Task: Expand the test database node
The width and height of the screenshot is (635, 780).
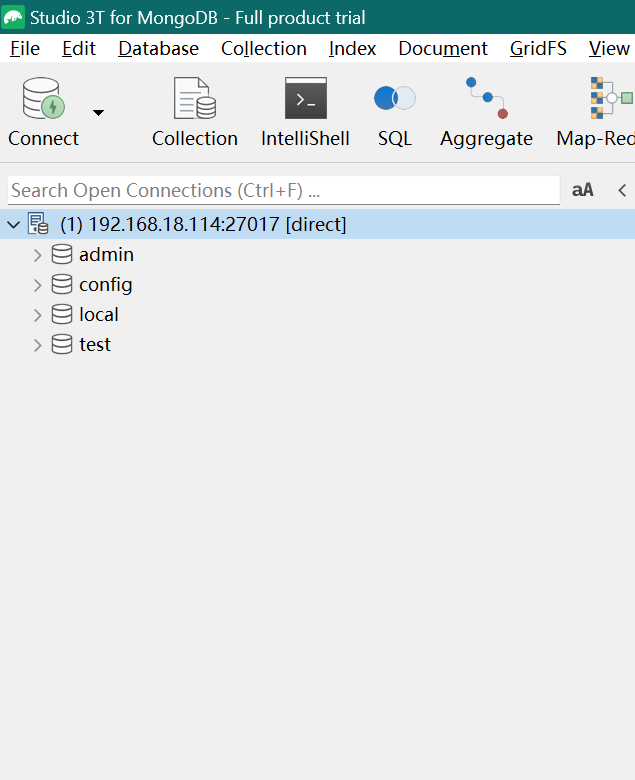Action: [x=37, y=345]
